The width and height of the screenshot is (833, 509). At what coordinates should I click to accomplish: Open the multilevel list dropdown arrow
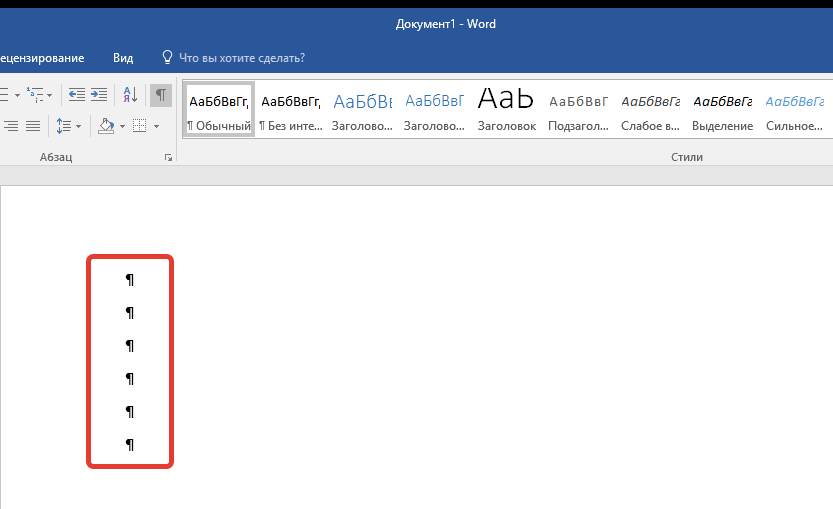[49, 96]
